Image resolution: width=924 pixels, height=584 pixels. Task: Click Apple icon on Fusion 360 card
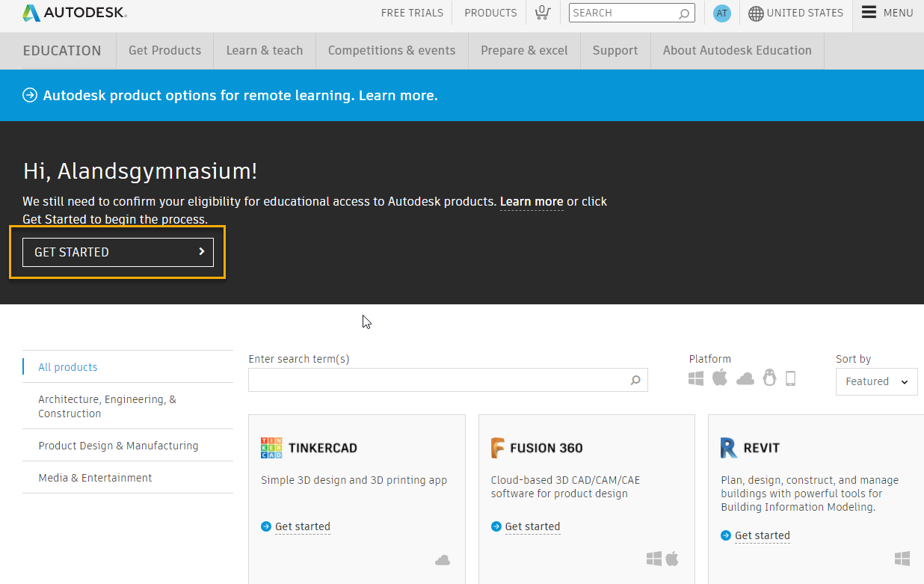[x=672, y=559]
